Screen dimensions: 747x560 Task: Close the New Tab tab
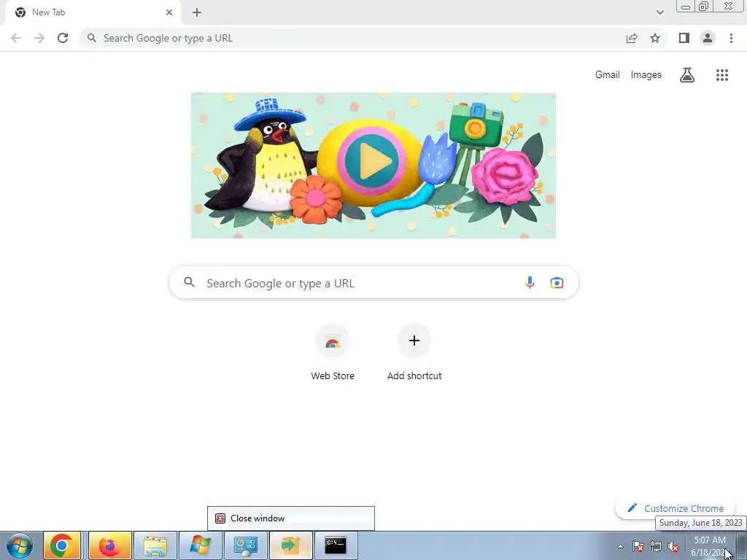(x=169, y=12)
